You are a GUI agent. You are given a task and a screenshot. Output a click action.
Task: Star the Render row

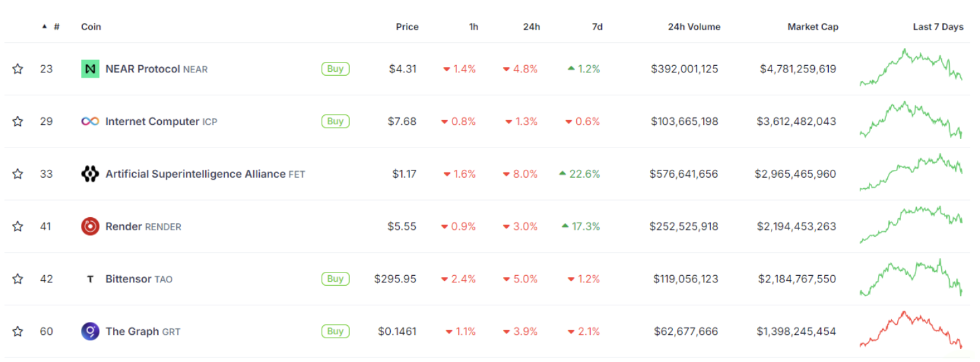pyautogui.click(x=18, y=226)
